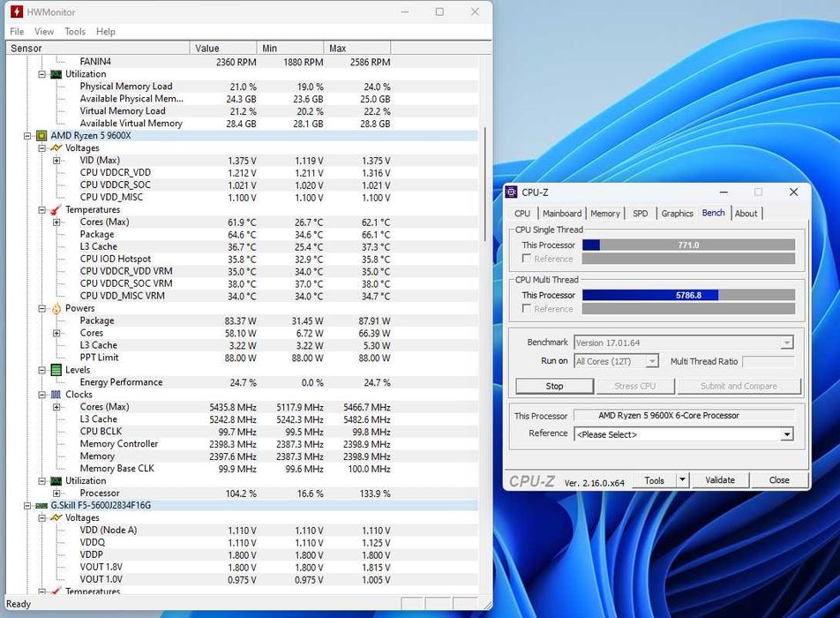Screen dimensions: 840x618
Task: Open the Benchmark version dropdown in CPU-Z
Action: pyautogui.click(x=786, y=343)
